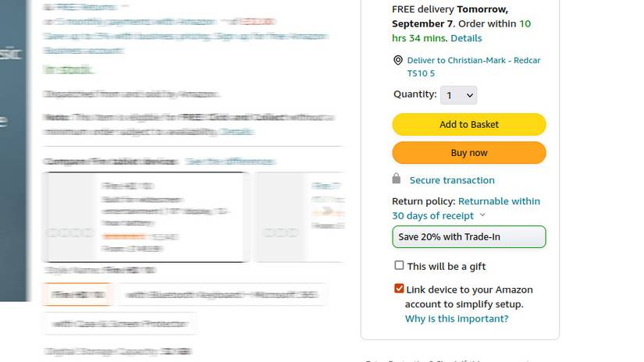Open the Quantity dropdown

[x=458, y=95]
